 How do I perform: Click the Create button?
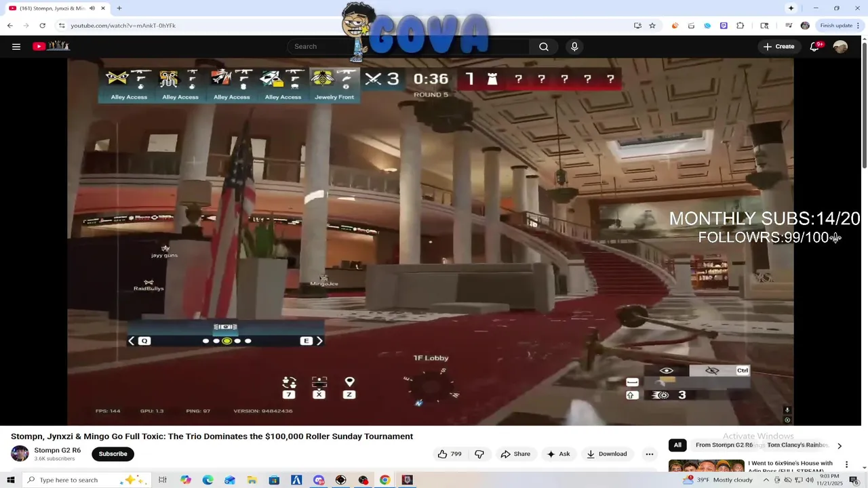778,47
